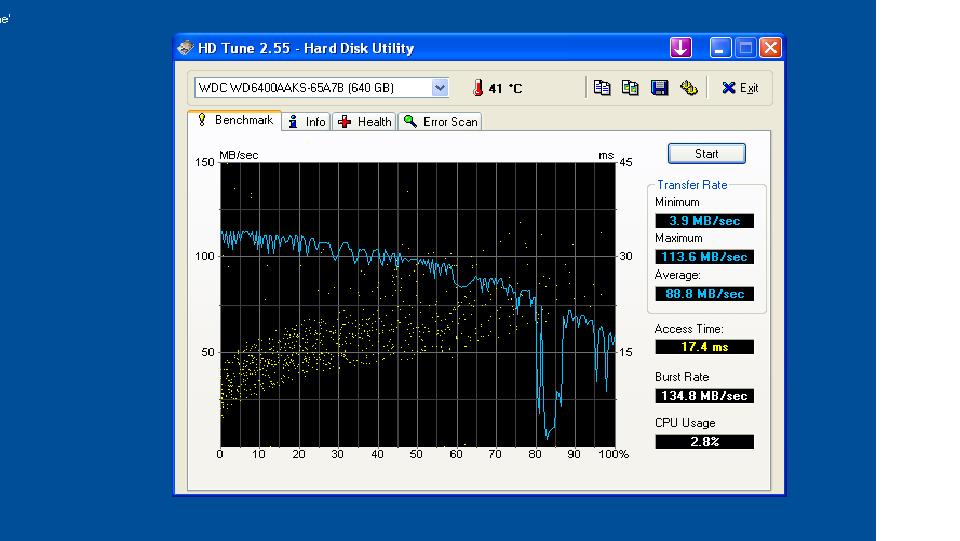This screenshot has width=960, height=541.
Task: Open the Health tab
Action: 365,122
